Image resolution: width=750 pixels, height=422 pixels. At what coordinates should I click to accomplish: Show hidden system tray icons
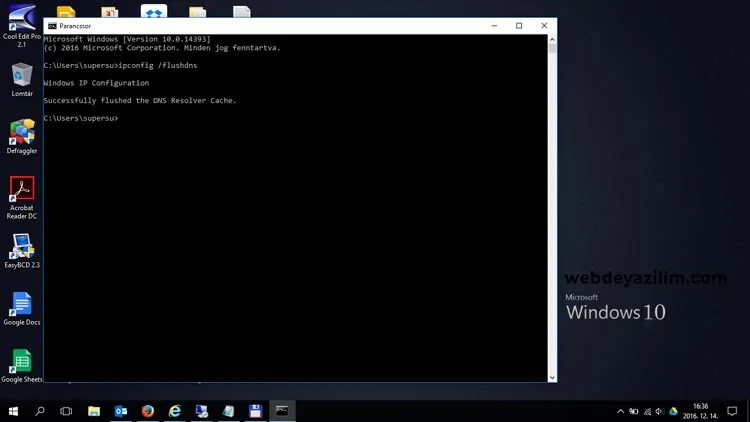point(620,411)
